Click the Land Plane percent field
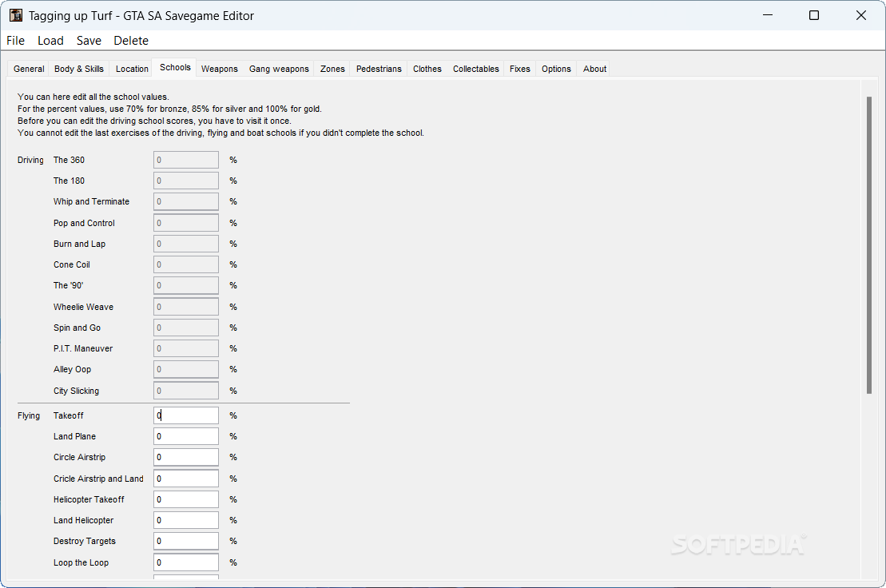Screen dimensions: 886x588 pyautogui.click(x=186, y=436)
